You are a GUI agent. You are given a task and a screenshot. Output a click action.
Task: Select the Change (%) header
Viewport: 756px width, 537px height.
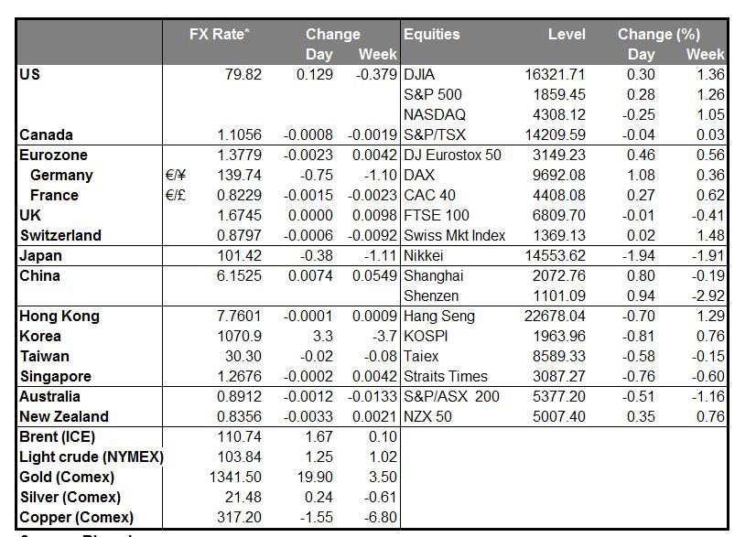pyautogui.click(x=658, y=35)
